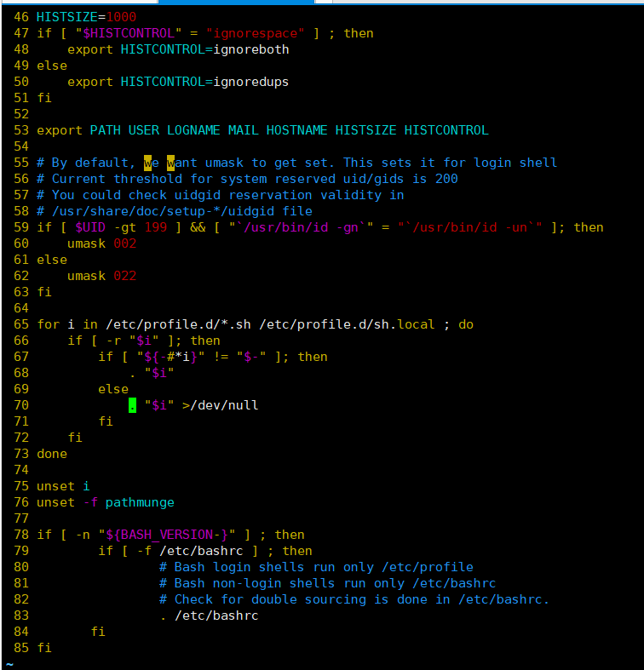Click the "else" keyword on line 49
This screenshot has height=670, width=644.
click(52, 66)
